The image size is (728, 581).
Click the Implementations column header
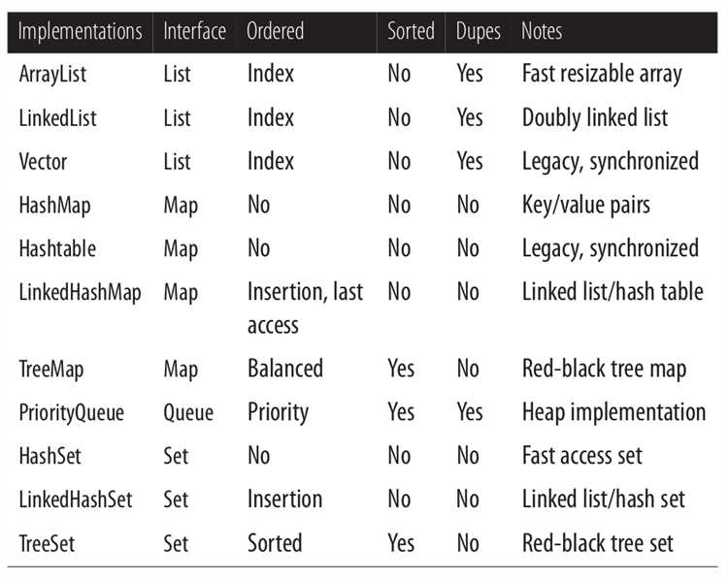tap(80, 32)
